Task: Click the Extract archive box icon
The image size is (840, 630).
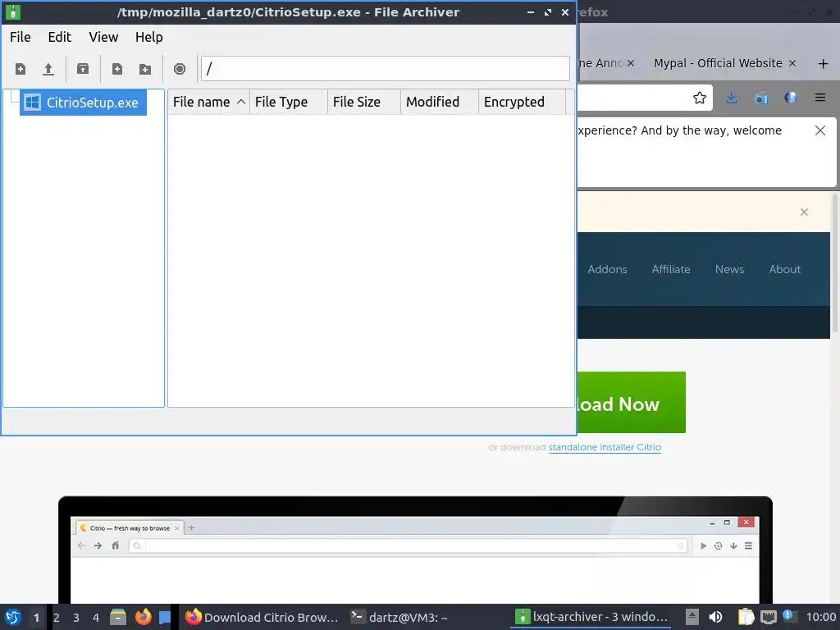Action: [x=83, y=69]
